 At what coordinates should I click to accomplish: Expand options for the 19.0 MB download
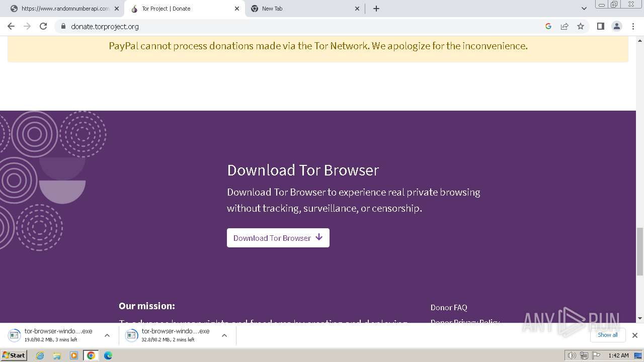107,335
